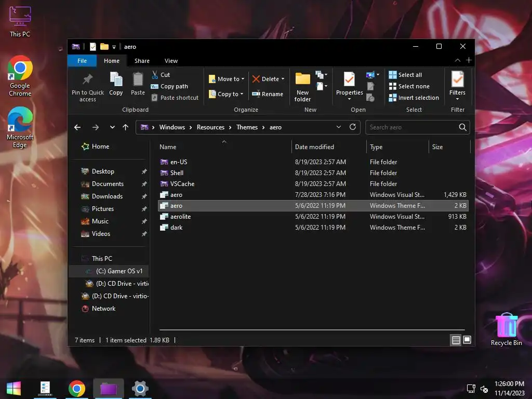Switch to large icons view layout
Image resolution: width=532 pixels, height=399 pixels.
pos(467,340)
